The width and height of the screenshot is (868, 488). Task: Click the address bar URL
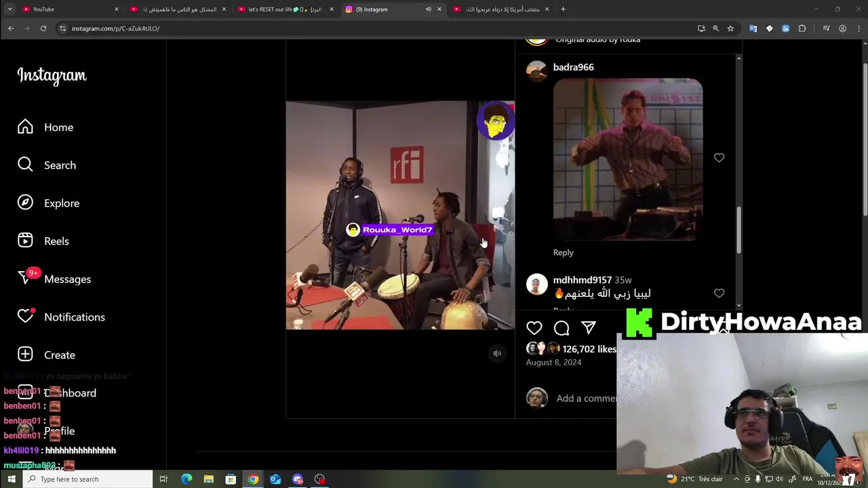pyautogui.click(x=115, y=28)
